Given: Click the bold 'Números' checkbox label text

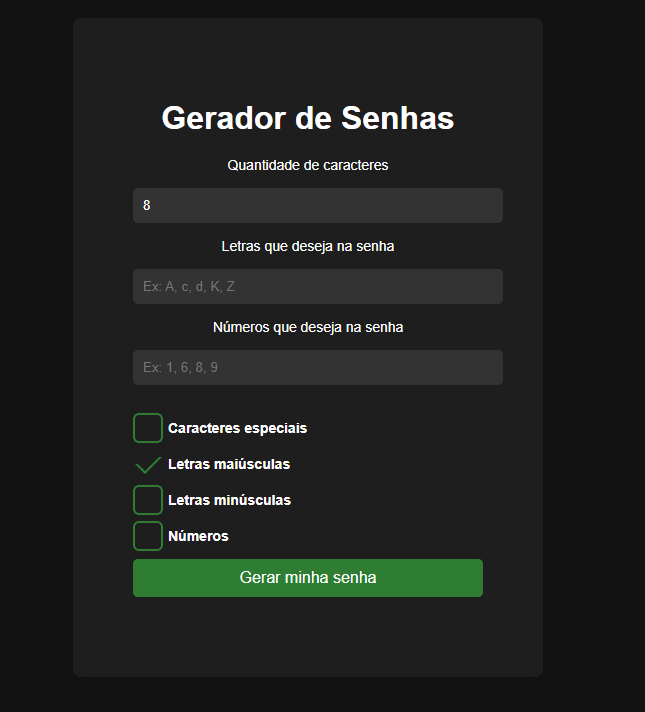Looking at the screenshot, I should (198, 536).
